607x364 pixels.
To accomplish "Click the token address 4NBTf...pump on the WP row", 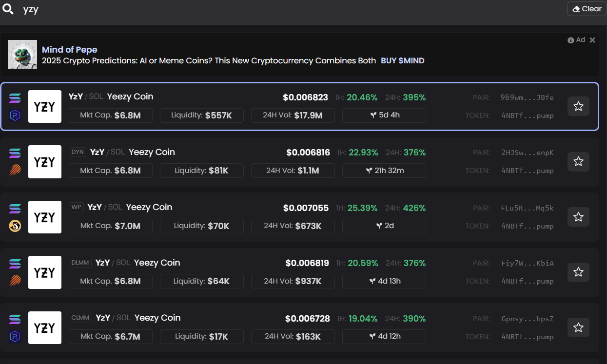I will click(529, 226).
